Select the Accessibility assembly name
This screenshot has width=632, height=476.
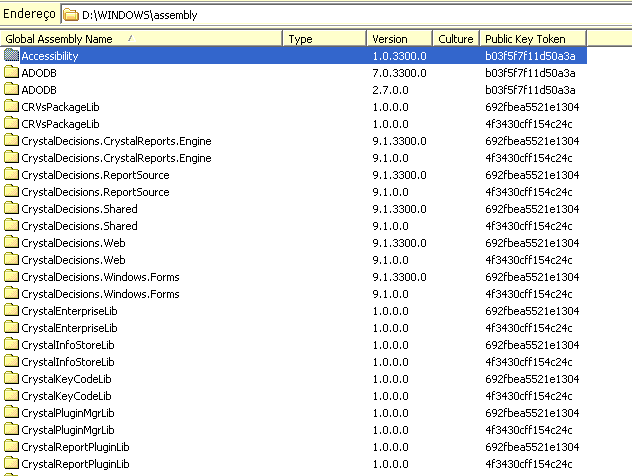click(x=50, y=56)
